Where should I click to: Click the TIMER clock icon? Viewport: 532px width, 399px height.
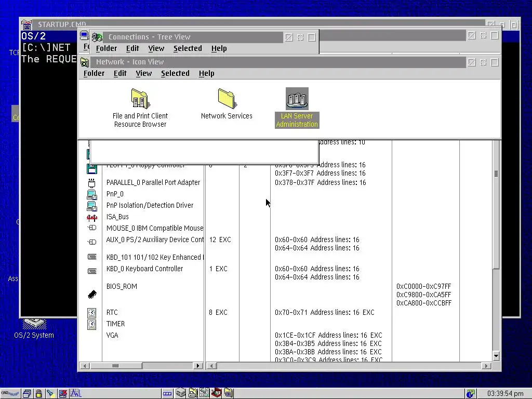(x=92, y=324)
